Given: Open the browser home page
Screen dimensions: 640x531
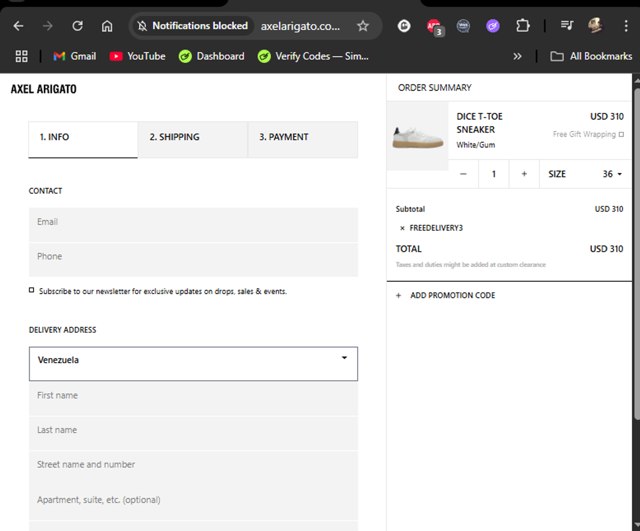Looking at the screenshot, I should [107, 26].
